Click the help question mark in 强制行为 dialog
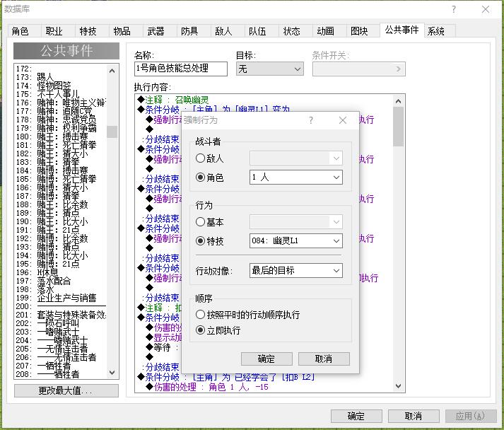The height and width of the screenshot is (430, 504). coord(311,120)
